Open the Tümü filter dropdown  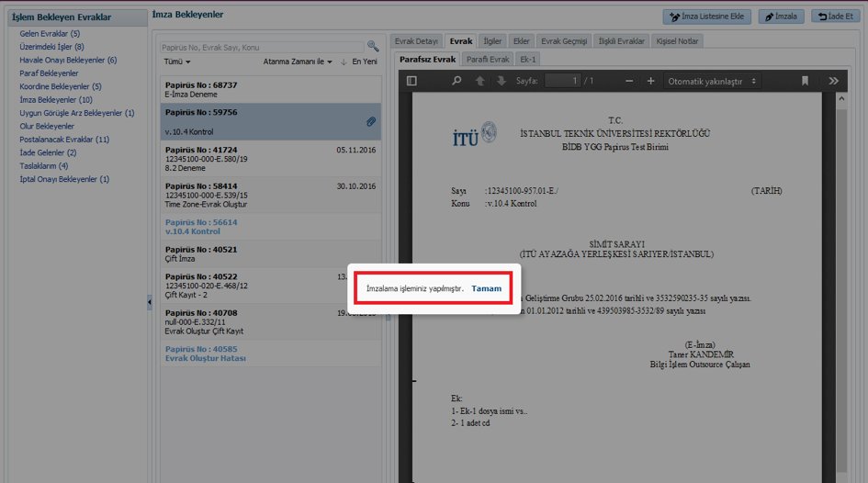pos(177,62)
